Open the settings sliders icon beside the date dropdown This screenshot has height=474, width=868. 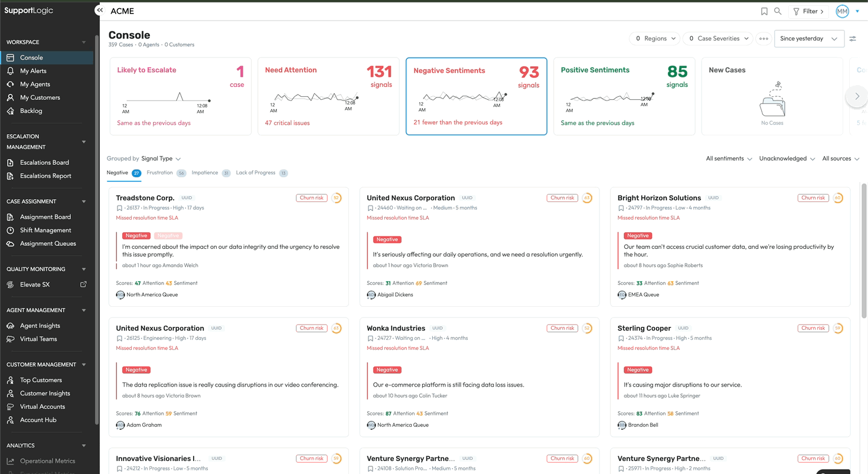coord(853,39)
